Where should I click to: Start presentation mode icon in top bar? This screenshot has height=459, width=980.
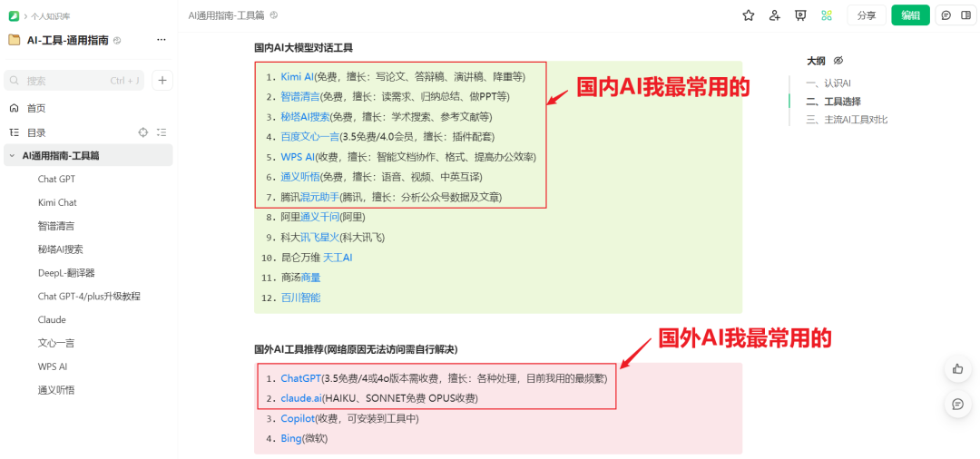800,15
